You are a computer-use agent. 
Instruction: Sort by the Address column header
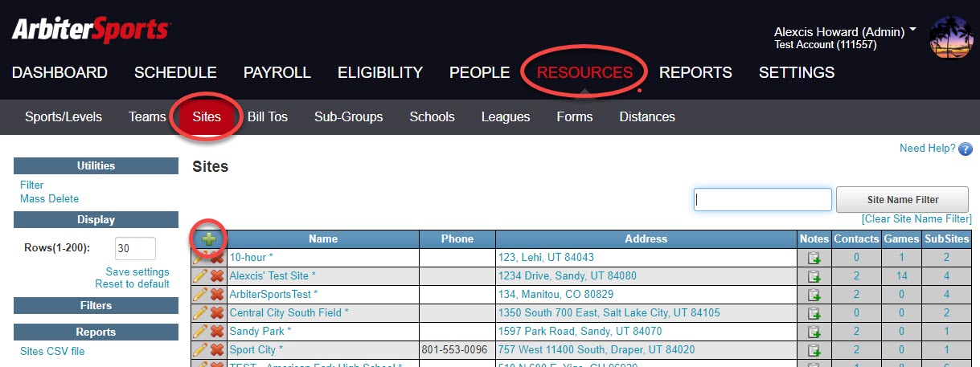(646, 239)
